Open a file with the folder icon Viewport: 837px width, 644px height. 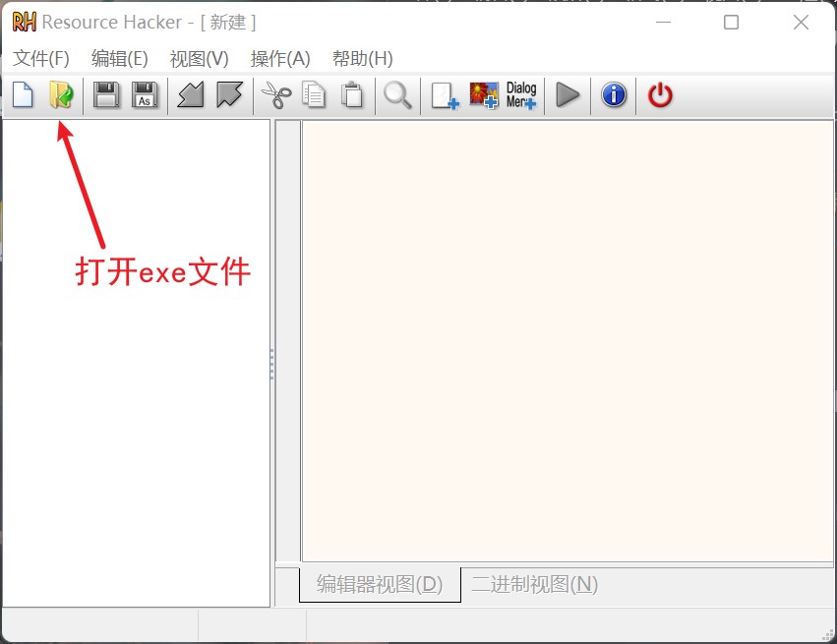point(61,95)
